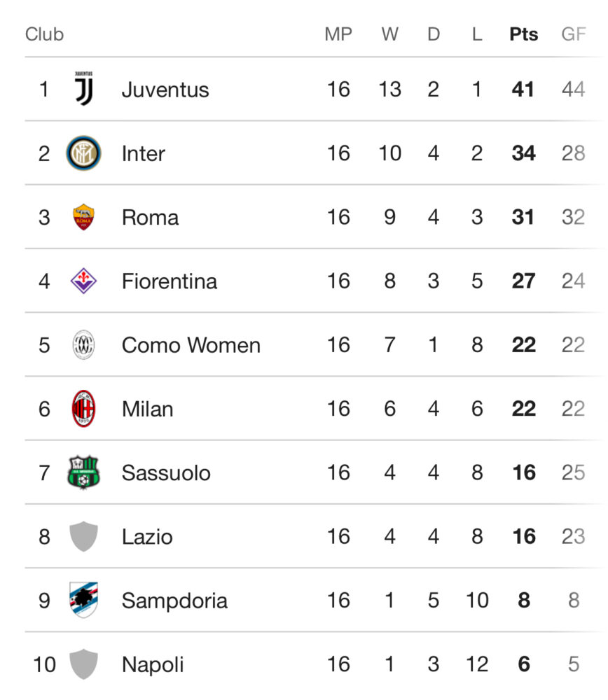
Task: Open the Sampdoria team name link
Action: (x=174, y=601)
